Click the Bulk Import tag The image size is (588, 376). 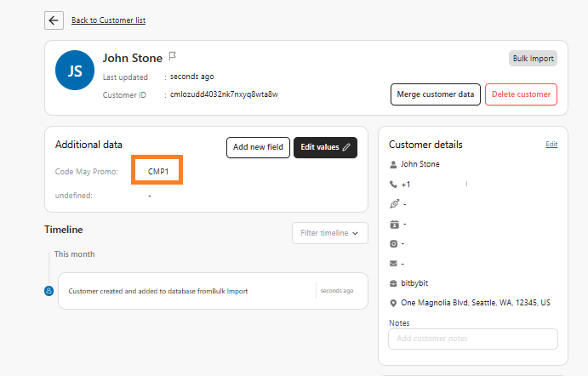point(533,59)
